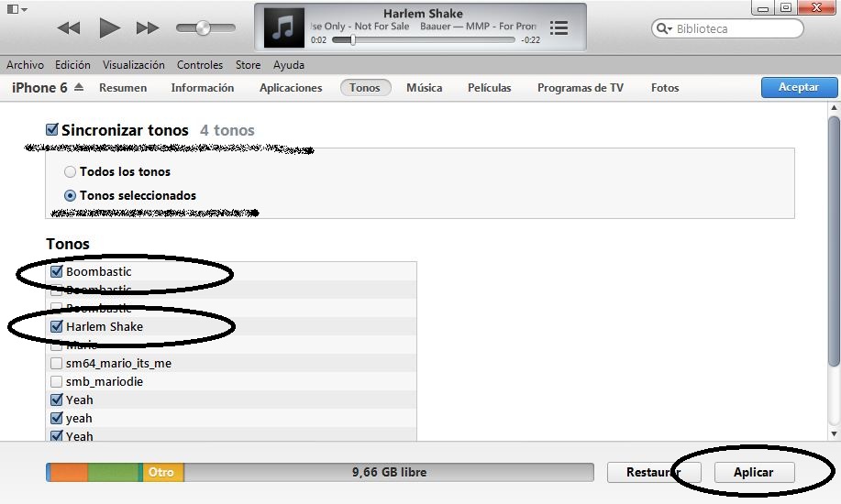Click the green segment of the storage bar

pos(113,472)
